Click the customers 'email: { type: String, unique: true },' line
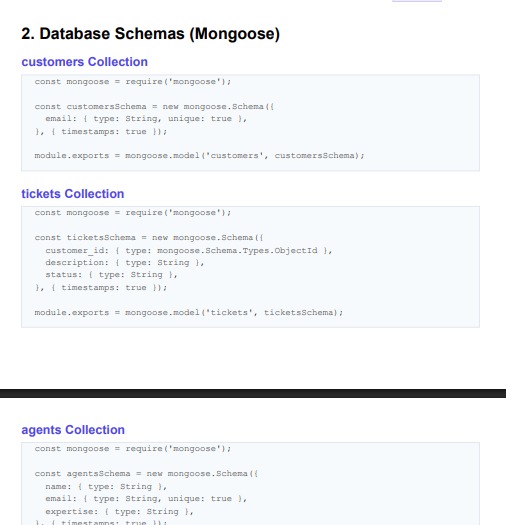This screenshot has height=525, width=506. (146, 119)
